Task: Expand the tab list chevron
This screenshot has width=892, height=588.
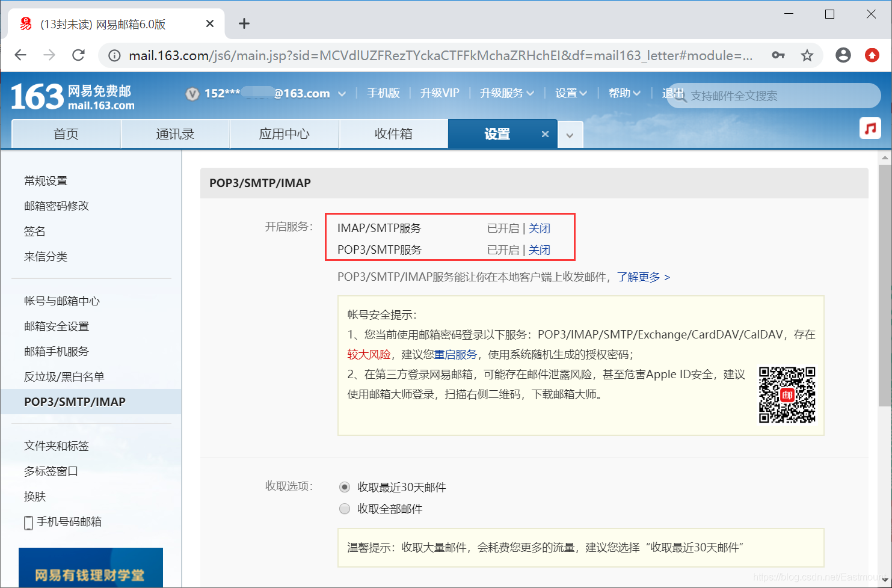Action: click(x=570, y=135)
